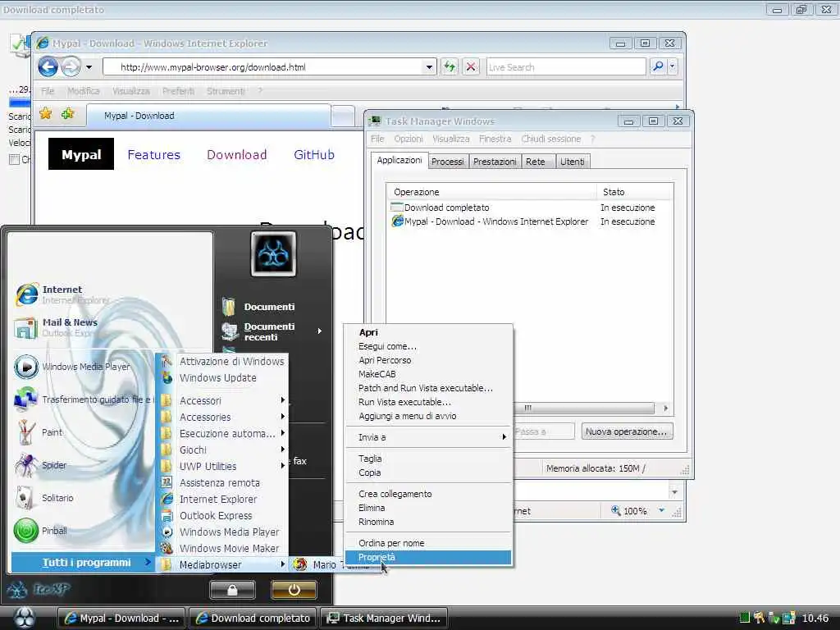Click the user account picture
This screenshot has width=840, height=630.
(273, 253)
